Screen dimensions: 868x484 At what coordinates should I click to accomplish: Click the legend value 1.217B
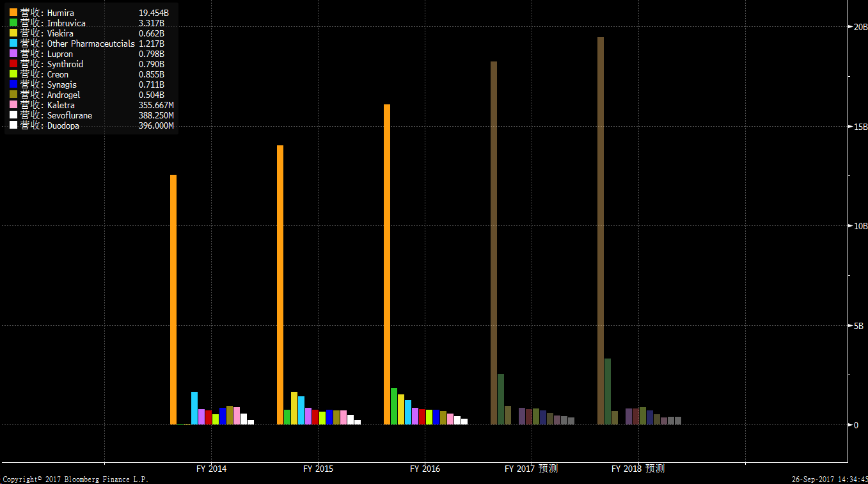(x=152, y=44)
